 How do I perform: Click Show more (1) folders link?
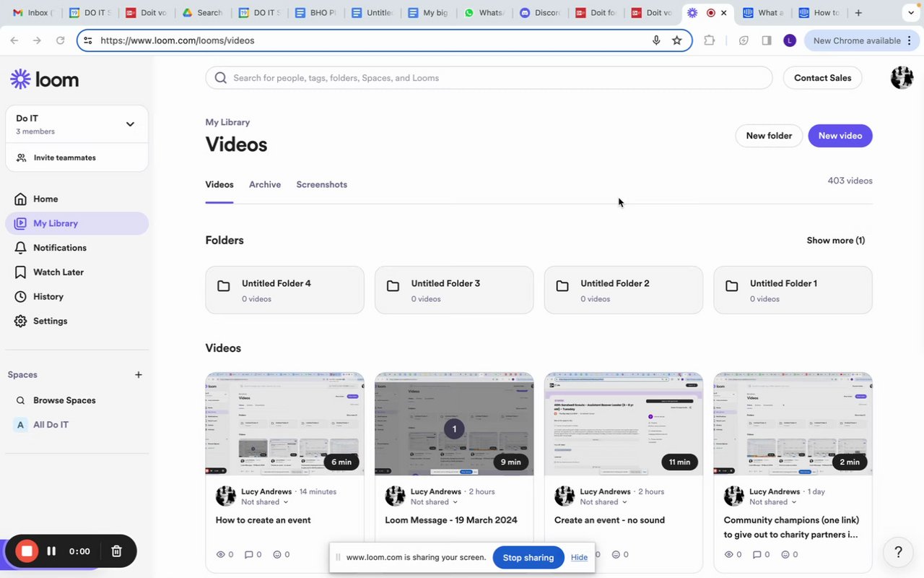(836, 241)
